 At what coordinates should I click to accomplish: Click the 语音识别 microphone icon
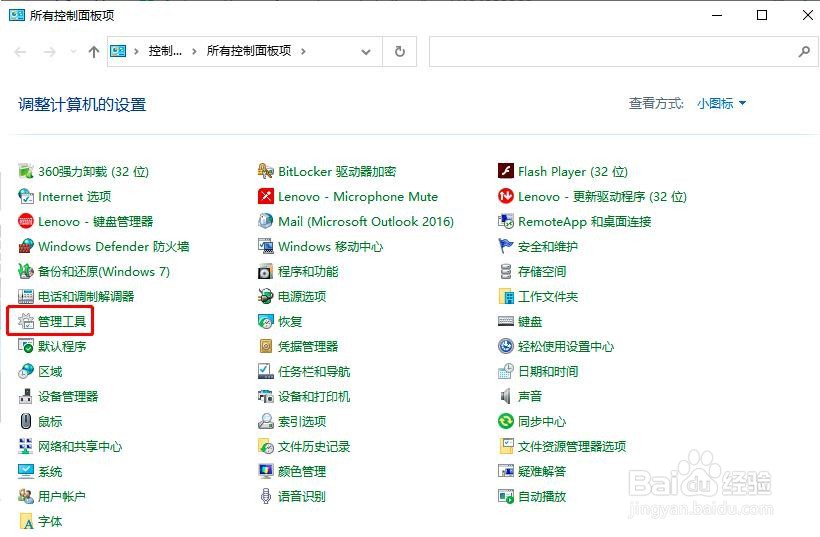click(x=266, y=496)
